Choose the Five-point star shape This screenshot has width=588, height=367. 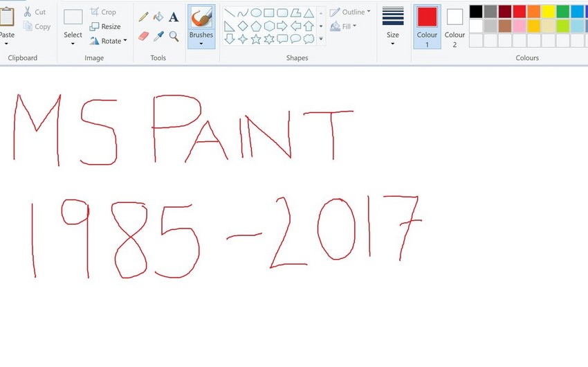pyautogui.click(x=256, y=39)
